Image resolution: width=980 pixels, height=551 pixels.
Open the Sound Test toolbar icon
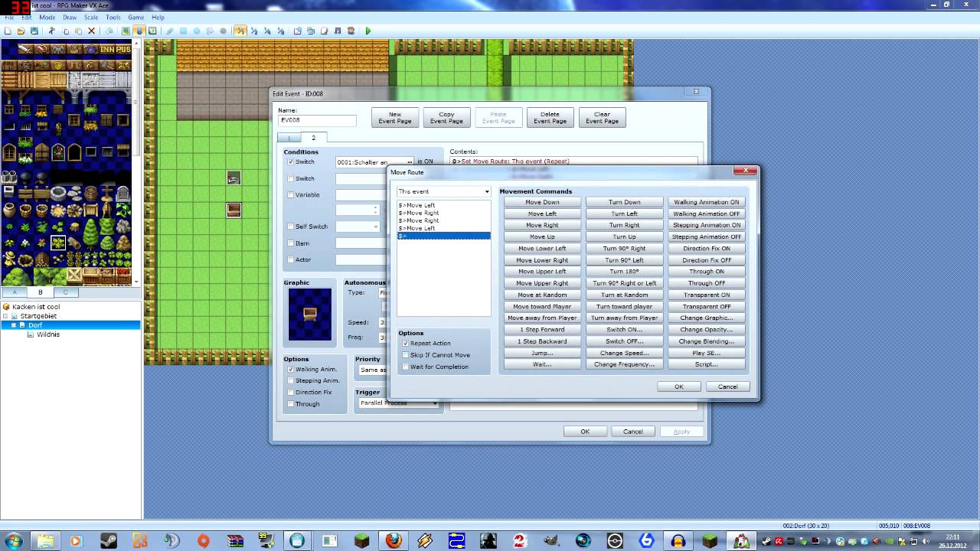pyautogui.click(x=338, y=31)
